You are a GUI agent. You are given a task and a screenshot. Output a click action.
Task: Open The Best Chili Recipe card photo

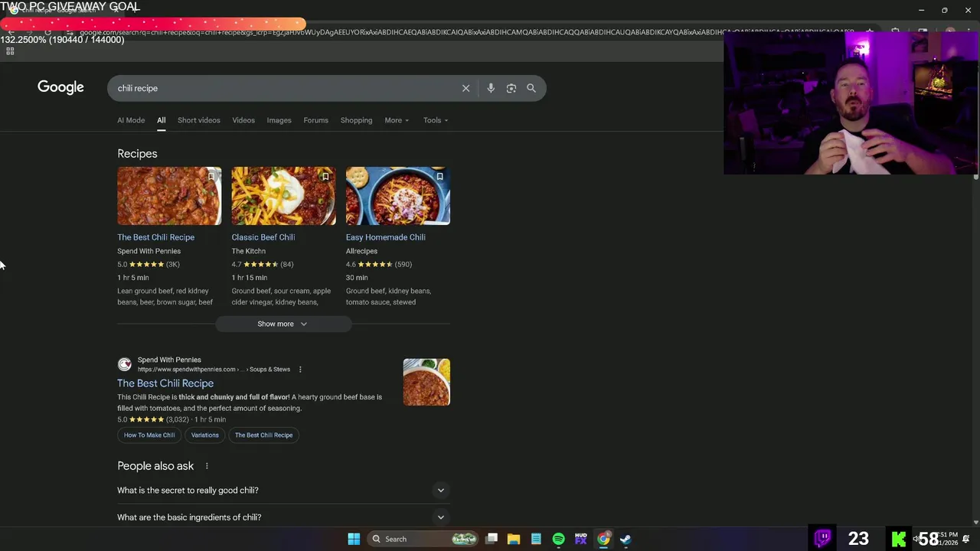click(169, 196)
